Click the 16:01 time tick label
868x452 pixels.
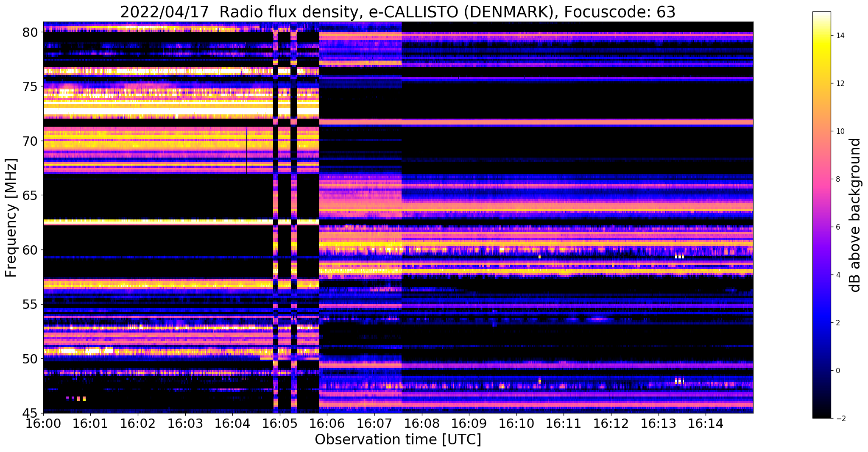click(x=90, y=423)
